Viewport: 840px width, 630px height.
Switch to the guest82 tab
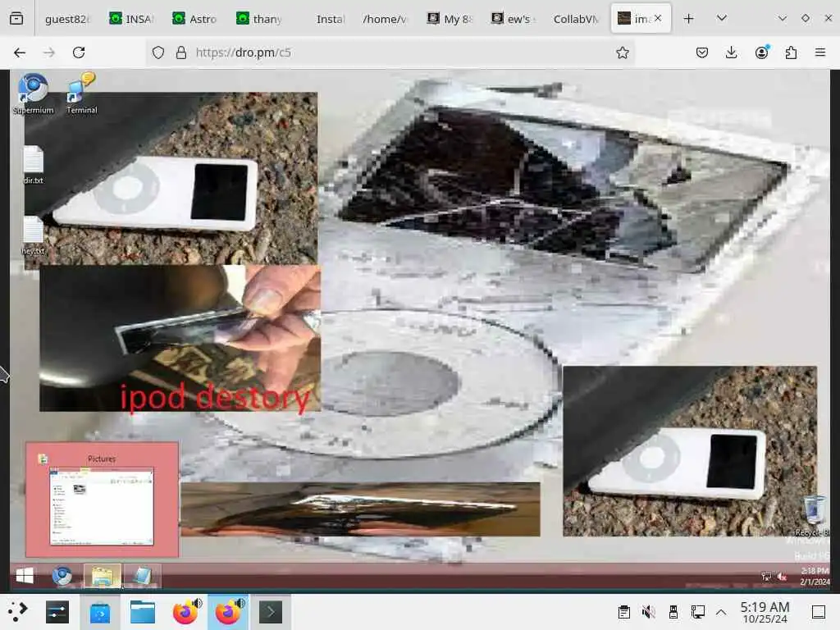(67, 19)
